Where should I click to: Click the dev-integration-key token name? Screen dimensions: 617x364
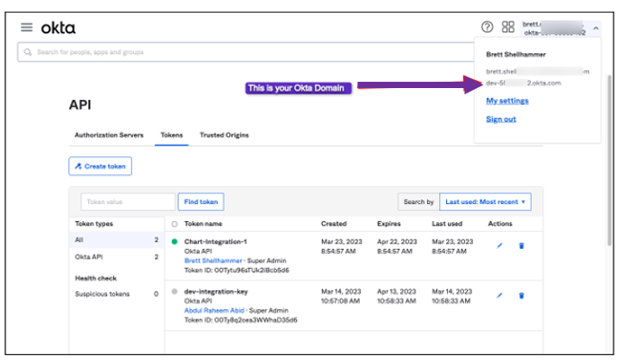click(x=216, y=291)
